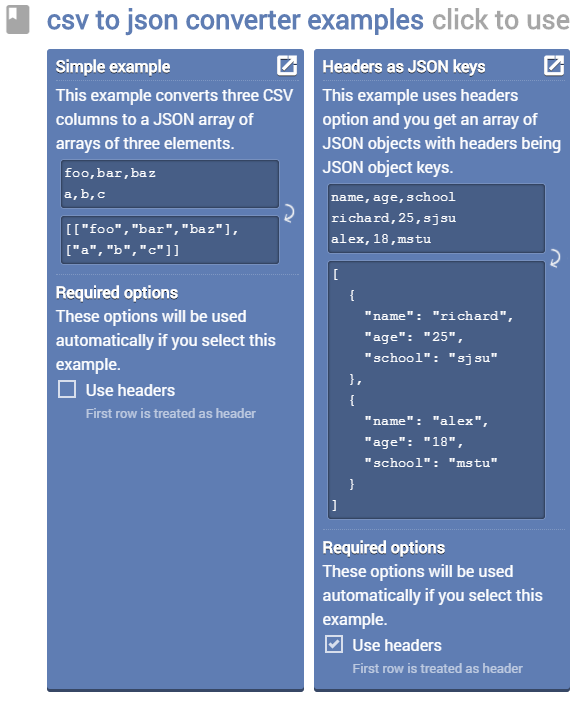Image resolution: width=580 pixels, height=705 pixels.
Task: Click the conversion arrow in Simple example
Action: [289, 213]
